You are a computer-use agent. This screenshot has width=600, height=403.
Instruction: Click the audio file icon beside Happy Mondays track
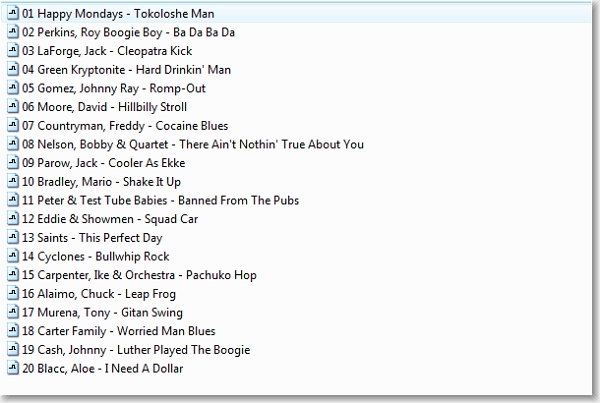13,14
